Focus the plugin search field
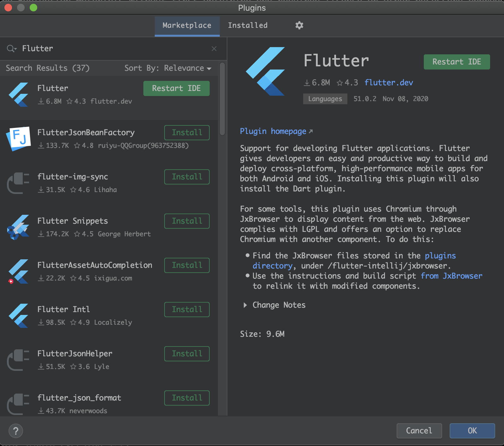 pyautogui.click(x=114, y=49)
